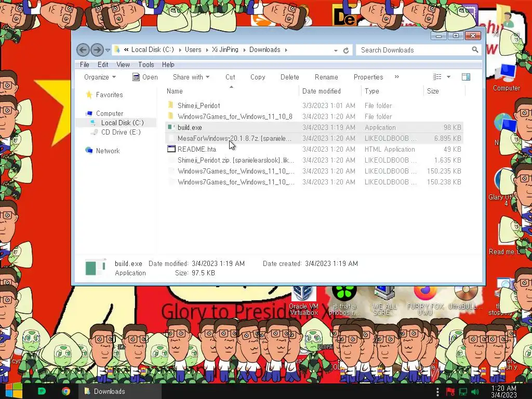532x399 pixels.
Task: Click the volume speaker tray icon
Action: tap(475, 392)
